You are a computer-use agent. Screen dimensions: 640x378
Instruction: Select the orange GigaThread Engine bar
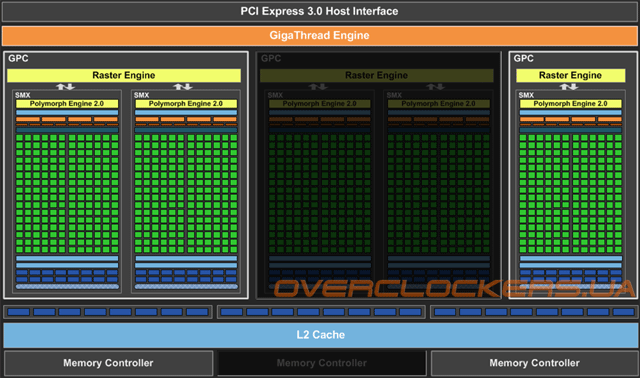320,36
